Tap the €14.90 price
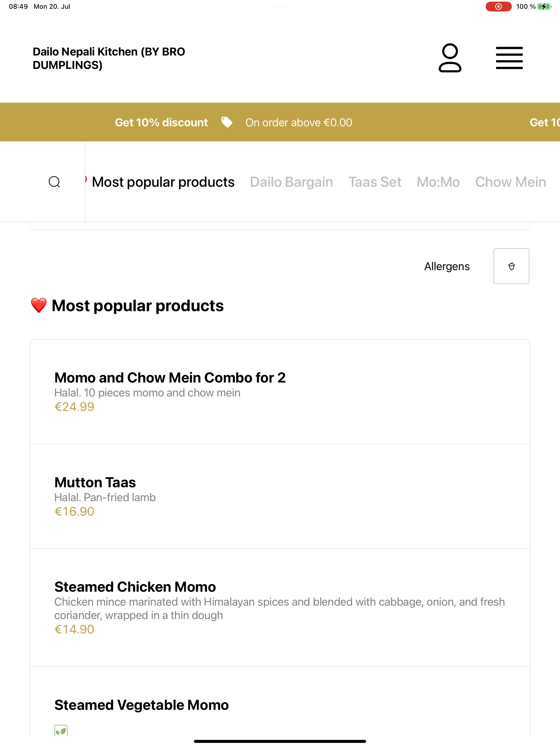 pyautogui.click(x=74, y=629)
